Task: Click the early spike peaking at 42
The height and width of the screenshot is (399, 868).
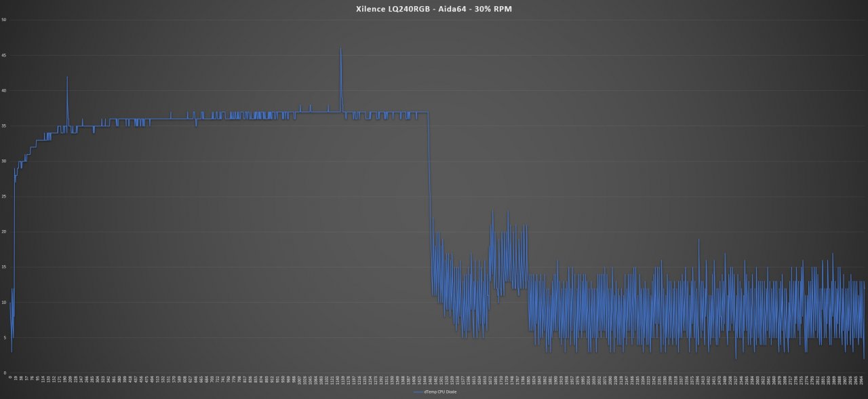Action: coord(67,77)
